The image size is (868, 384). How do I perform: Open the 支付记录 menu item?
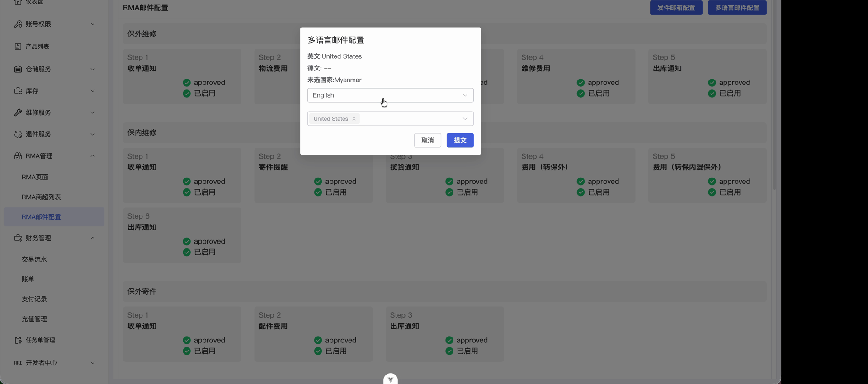[x=54, y=299]
